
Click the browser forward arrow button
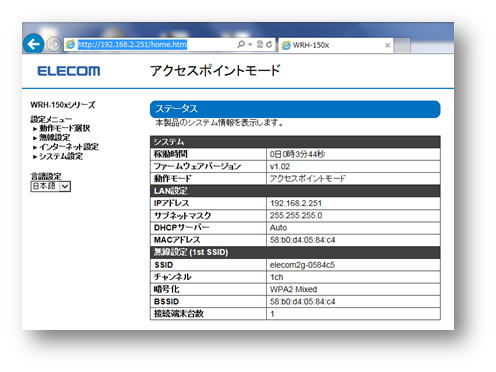[x=53, y=44]
